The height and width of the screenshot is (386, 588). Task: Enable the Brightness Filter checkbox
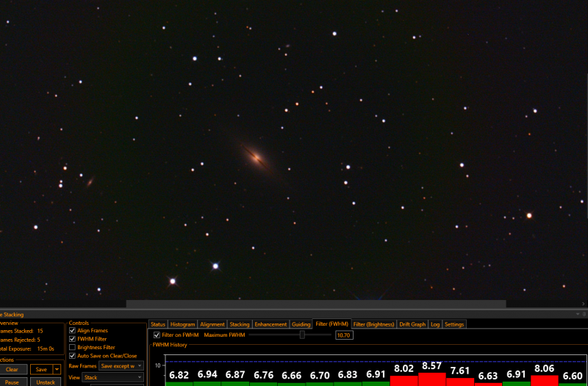pos(72,347)
